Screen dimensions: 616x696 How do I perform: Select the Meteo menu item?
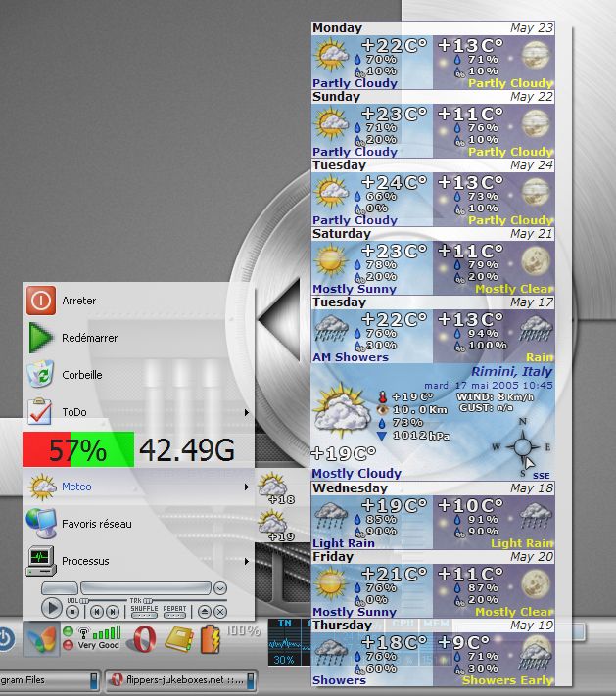pyautogui.click(x=137, y=487)
